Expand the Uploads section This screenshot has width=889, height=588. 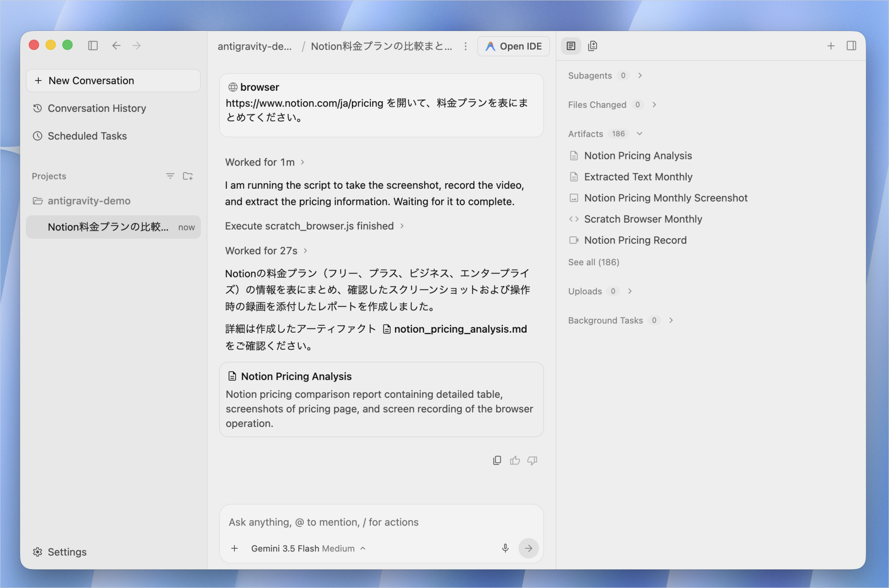pos(600,291)
